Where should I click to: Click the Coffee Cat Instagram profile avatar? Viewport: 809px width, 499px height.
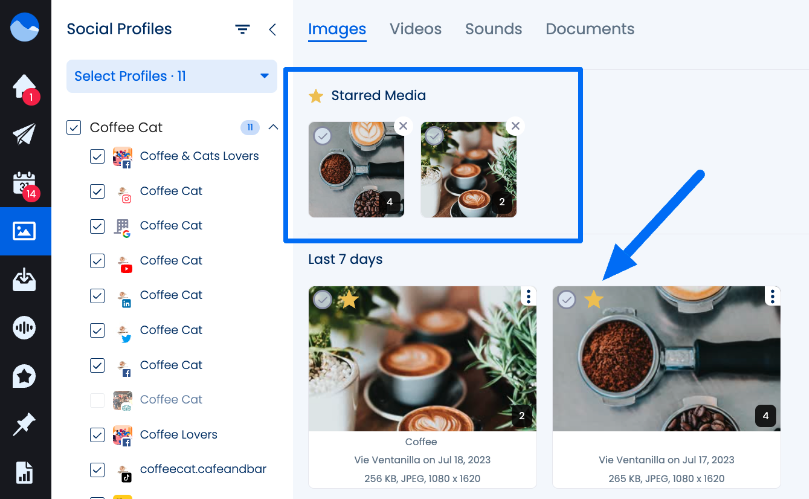click(x=124, y=194)
